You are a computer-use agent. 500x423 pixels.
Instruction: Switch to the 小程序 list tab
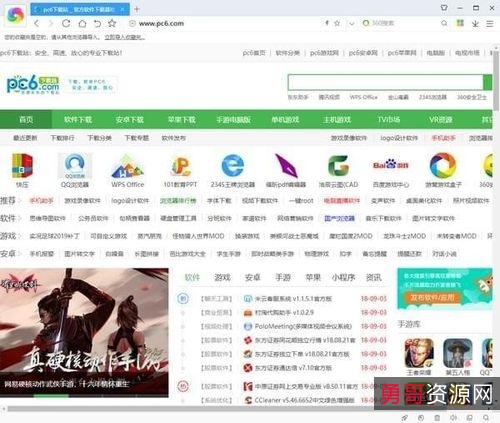click(343, 277)
